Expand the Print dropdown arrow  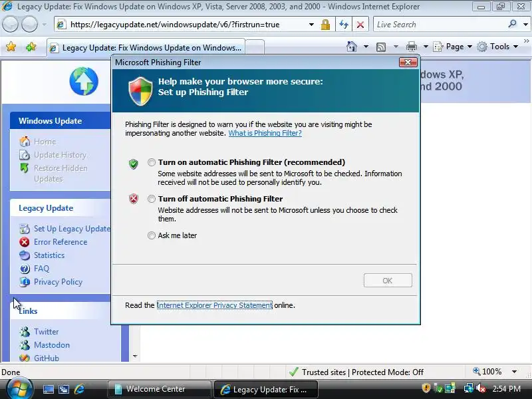426,47
